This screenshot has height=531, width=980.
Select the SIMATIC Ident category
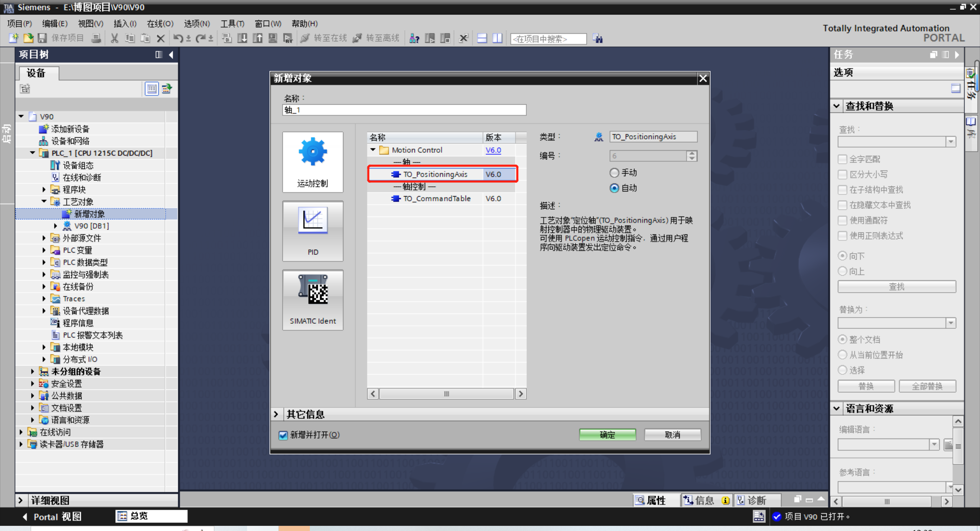point(313,300)
